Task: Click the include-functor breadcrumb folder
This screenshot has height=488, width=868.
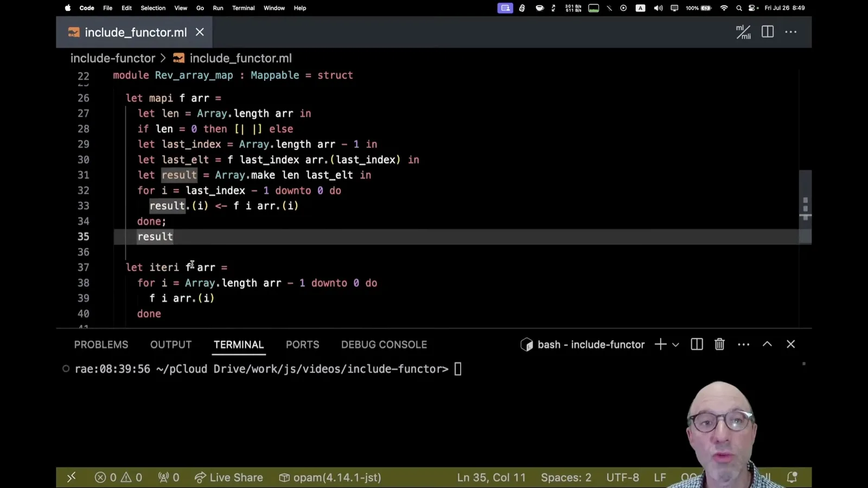Action: [x=113, y=58]
